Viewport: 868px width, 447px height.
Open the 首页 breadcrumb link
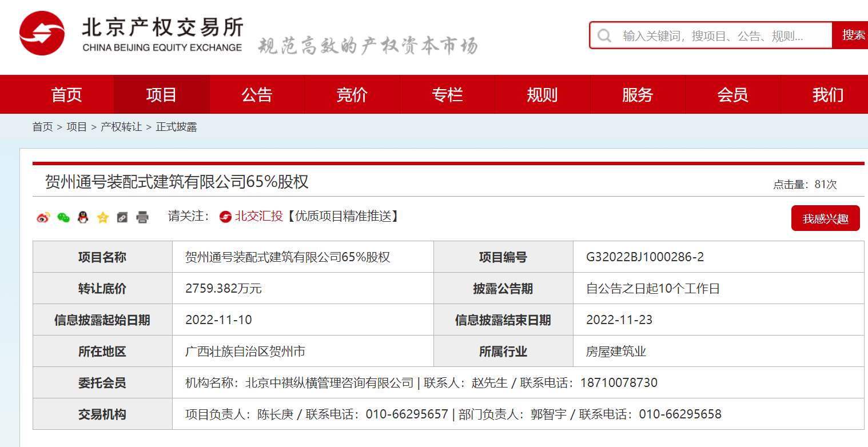pyautogui.click(x=41, y=127)
